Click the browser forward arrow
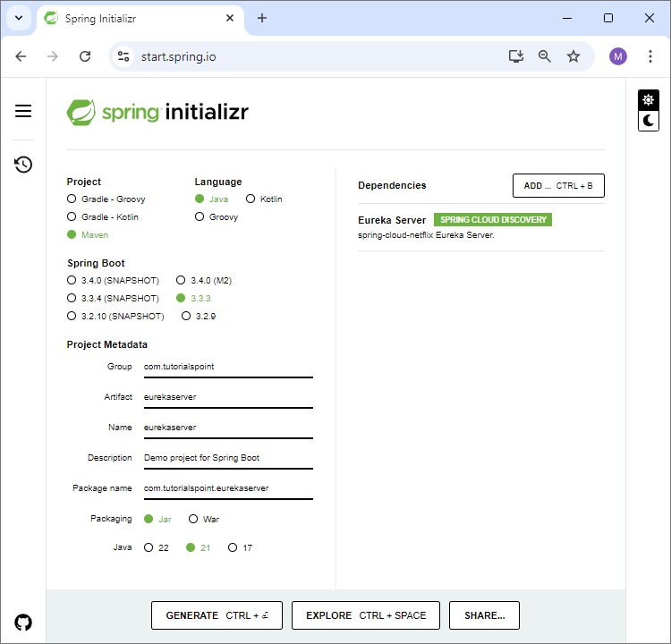The image size is (671, 644). 52,56
